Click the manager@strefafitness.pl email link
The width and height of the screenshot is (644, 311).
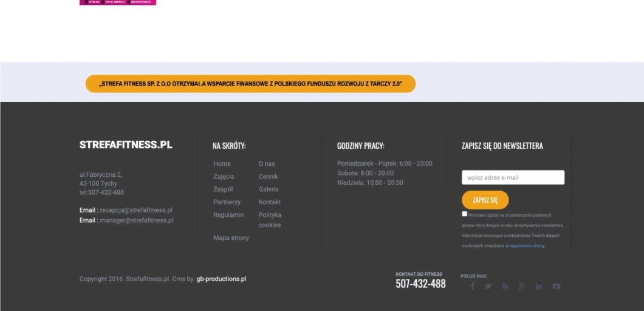click(x=137, y=220)
